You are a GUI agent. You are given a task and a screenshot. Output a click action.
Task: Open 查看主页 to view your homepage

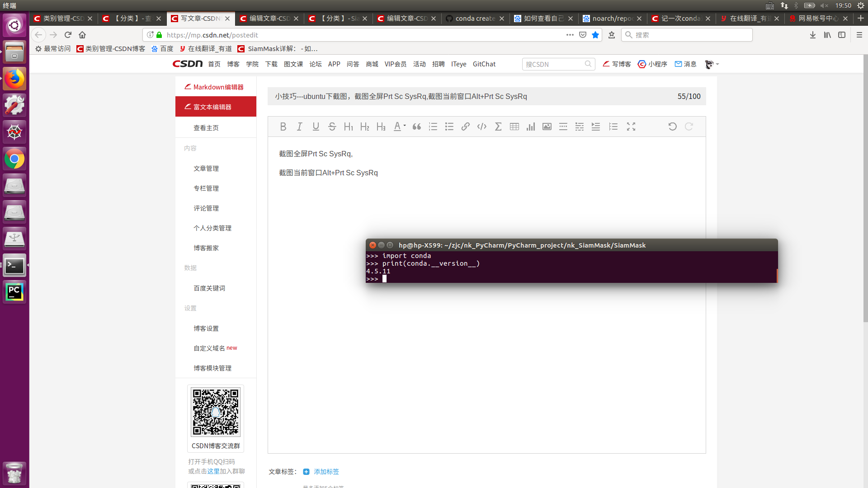pos(206,127)
